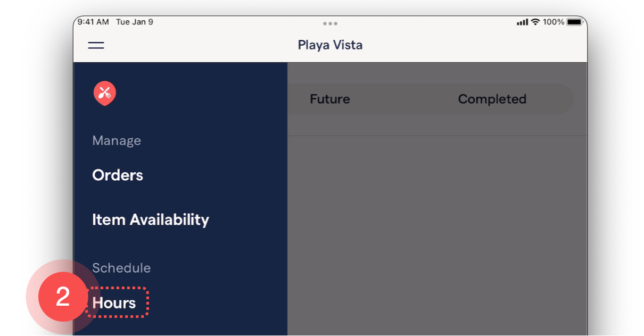Tap the battery icon in status bar
The image size is (644, 336).
tap(574, 22)
